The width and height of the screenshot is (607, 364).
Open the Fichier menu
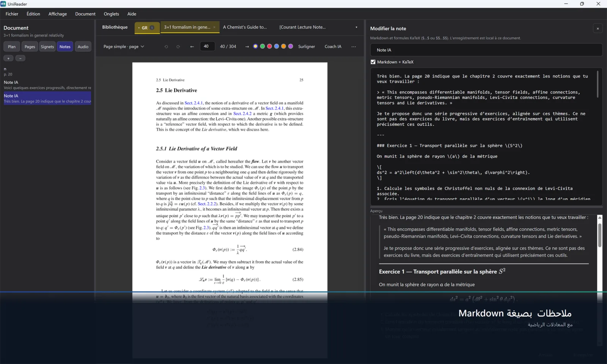point(12,14)
